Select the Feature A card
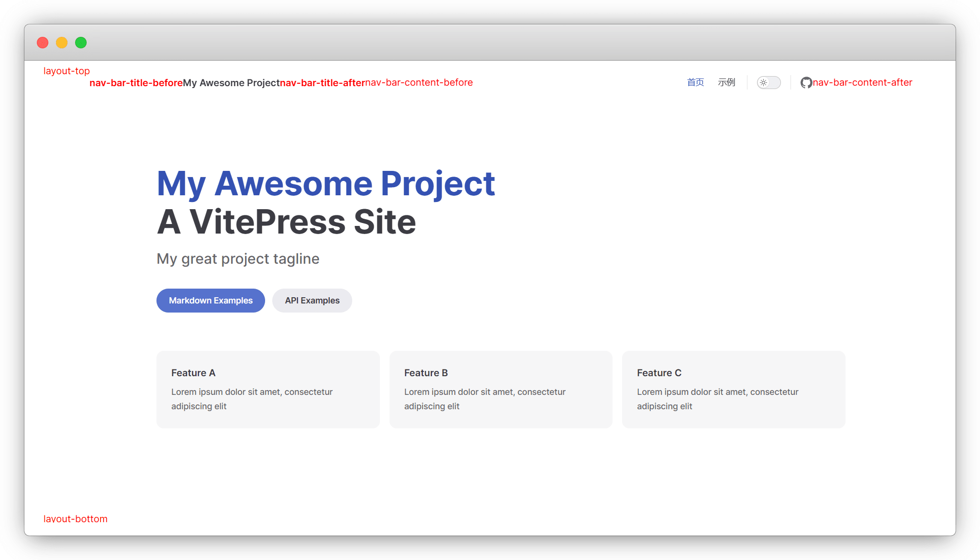Image resolution: width=980 pixels, height=560 pixels. coord(268,389)
